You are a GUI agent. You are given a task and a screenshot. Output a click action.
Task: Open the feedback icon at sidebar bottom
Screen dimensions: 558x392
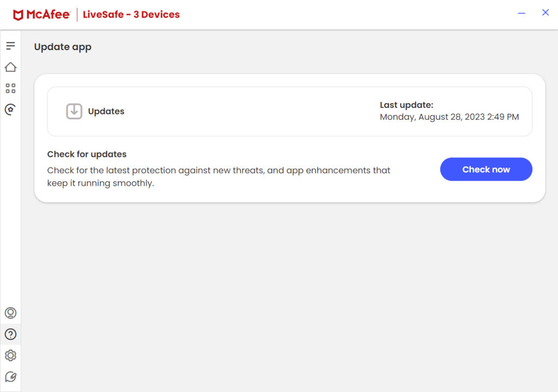10,377
